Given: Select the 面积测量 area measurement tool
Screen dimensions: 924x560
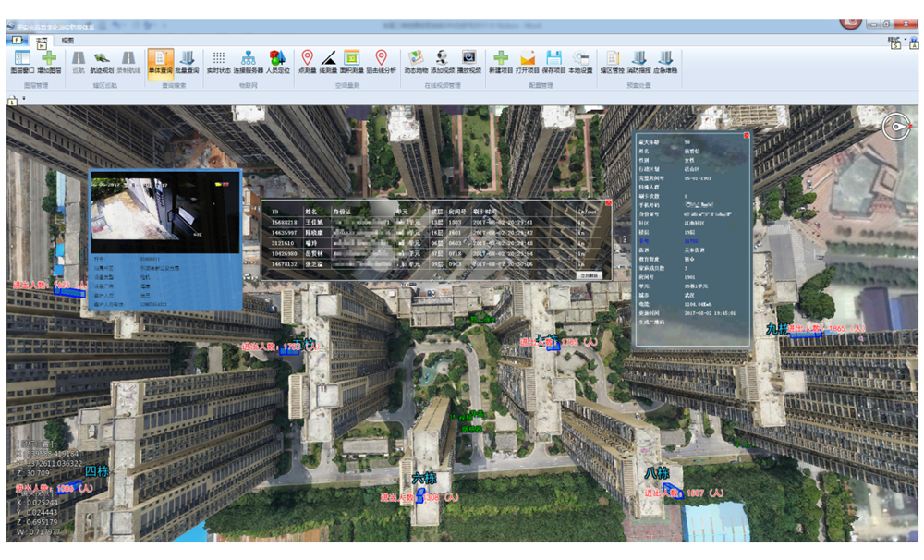Looking at the screenshot, I should (x=351, y=61).
